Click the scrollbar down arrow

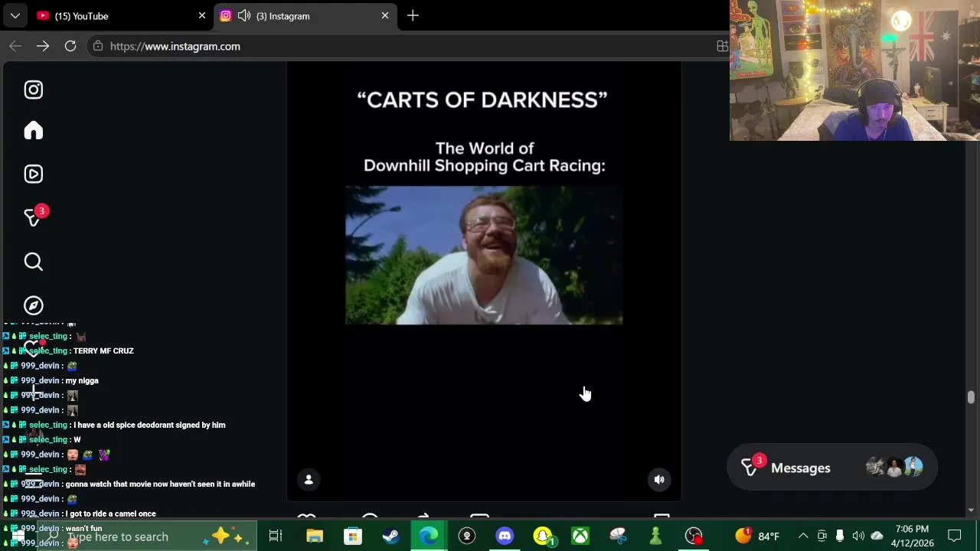tap(971, 510)
